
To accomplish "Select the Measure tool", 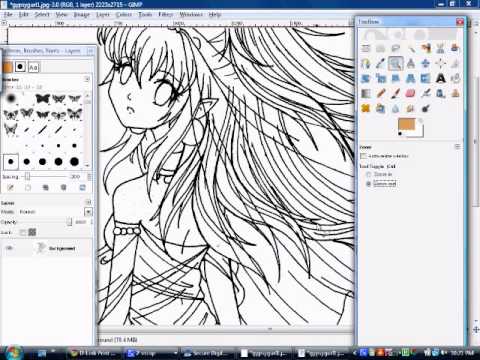I will click(x=410, y=63).
